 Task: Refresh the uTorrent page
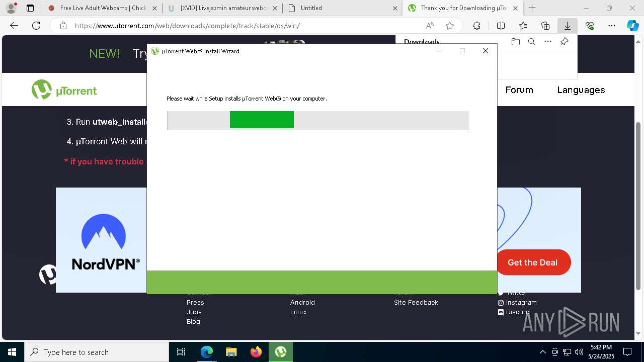point(36,26)
